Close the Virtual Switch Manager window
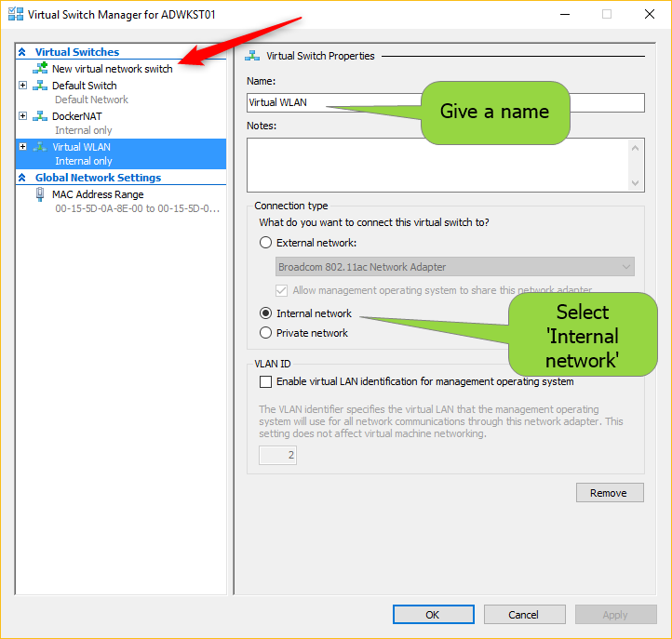 pos(650,14)
